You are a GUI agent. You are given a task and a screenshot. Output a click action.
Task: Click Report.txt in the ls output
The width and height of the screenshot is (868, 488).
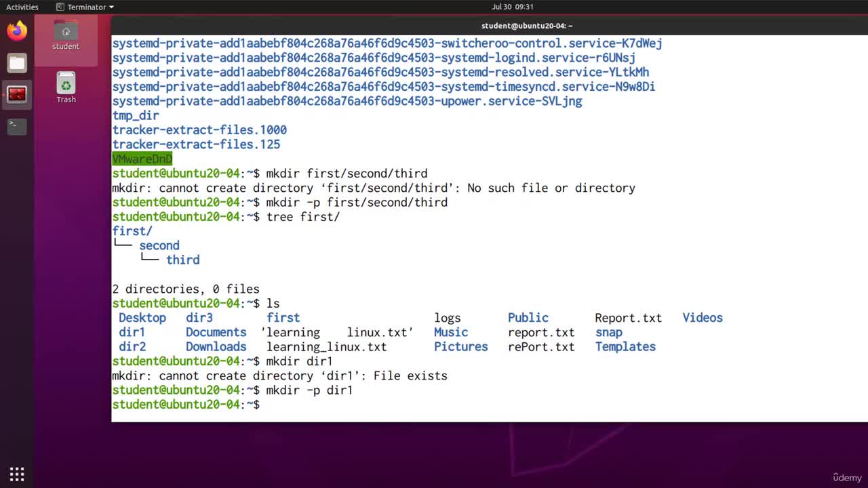[629, 318]
